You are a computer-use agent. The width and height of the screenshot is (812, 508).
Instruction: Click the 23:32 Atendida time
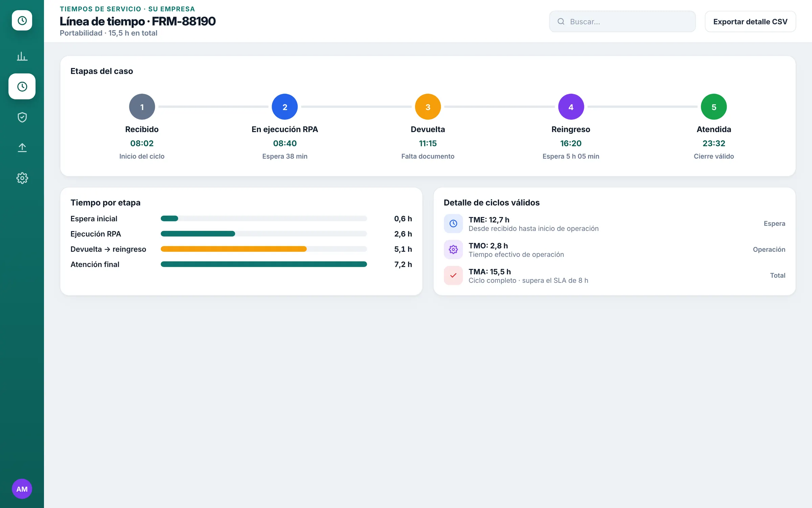(x=714, y=143)
